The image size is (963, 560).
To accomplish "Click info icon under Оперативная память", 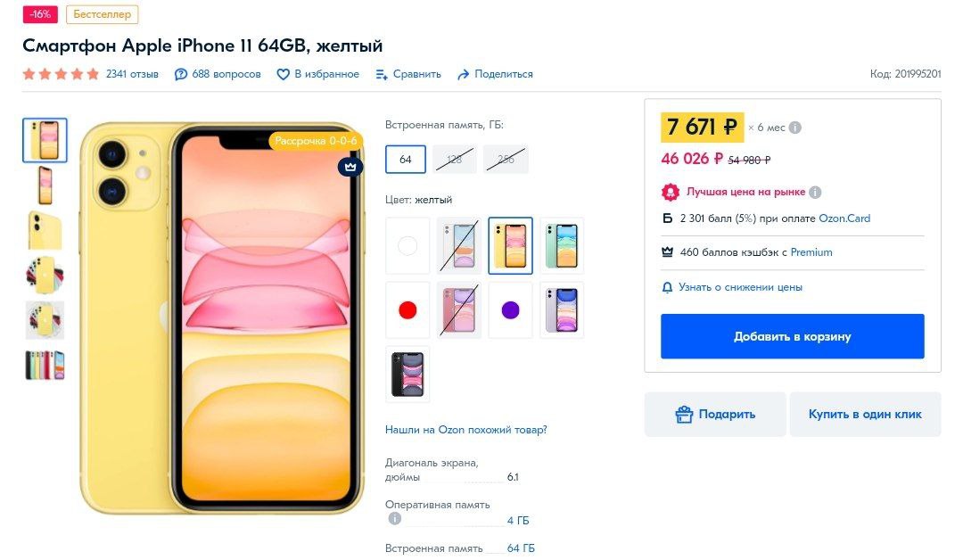I will tap(395, 519).
